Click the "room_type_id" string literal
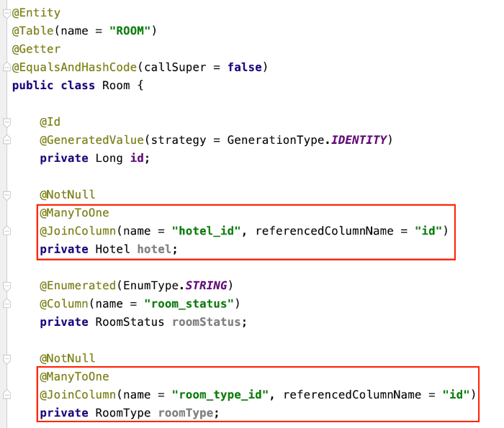 tap(220, 395)
